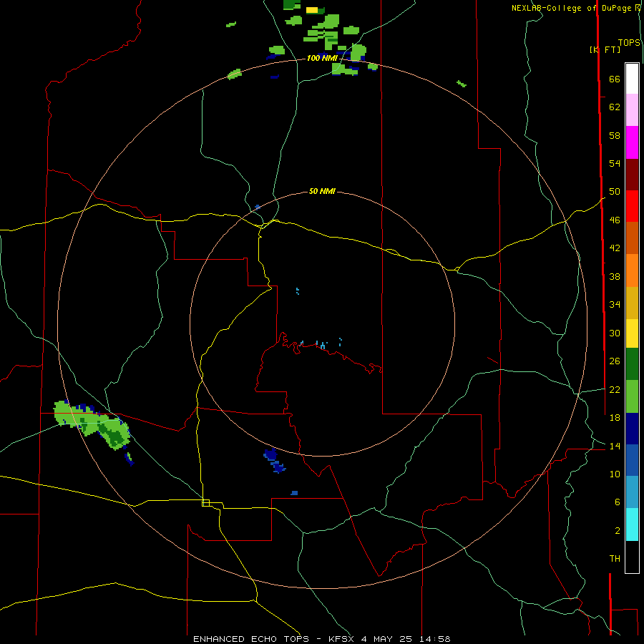Image resolution: width=644 pixels, height=644 pixels.
Task: Choose the navy blue legend swatch
Action: coord(632,429)
